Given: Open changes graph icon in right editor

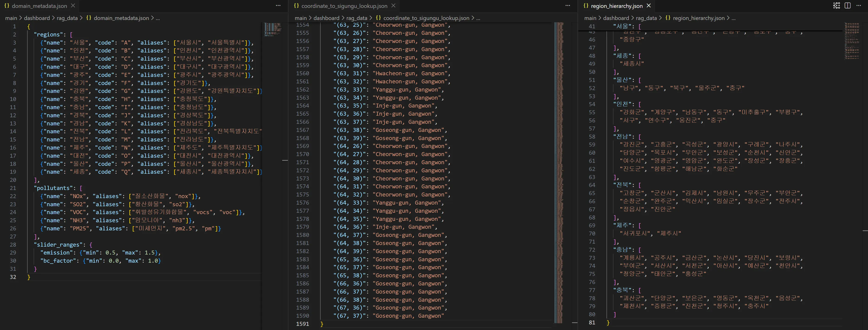Looking at the screenshot, I should [x=836, y=6].
